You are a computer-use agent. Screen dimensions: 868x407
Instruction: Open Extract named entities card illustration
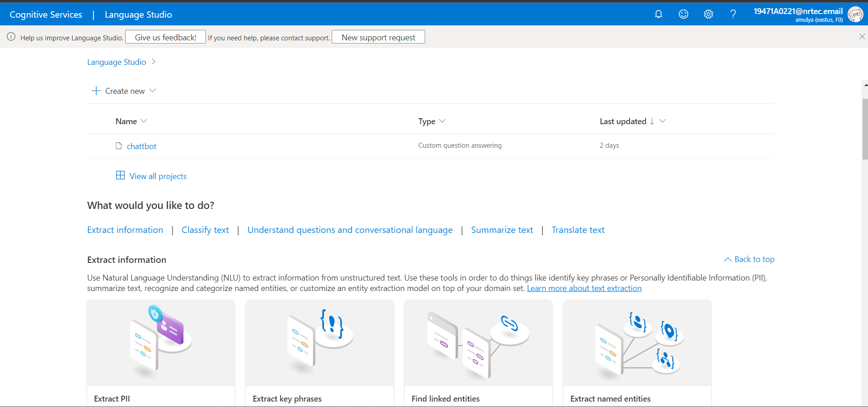pyautogui.click(x=637, y=343)
